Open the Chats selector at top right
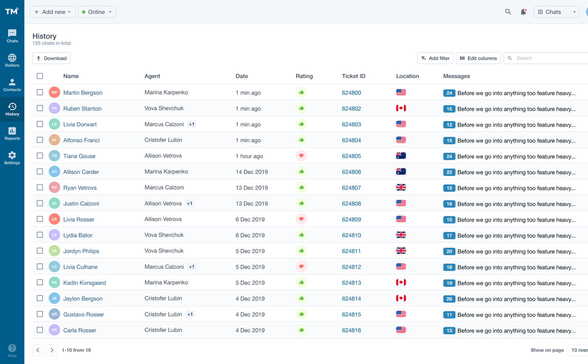The width and height of the screenshot is (588, 364). coord(556,11)
